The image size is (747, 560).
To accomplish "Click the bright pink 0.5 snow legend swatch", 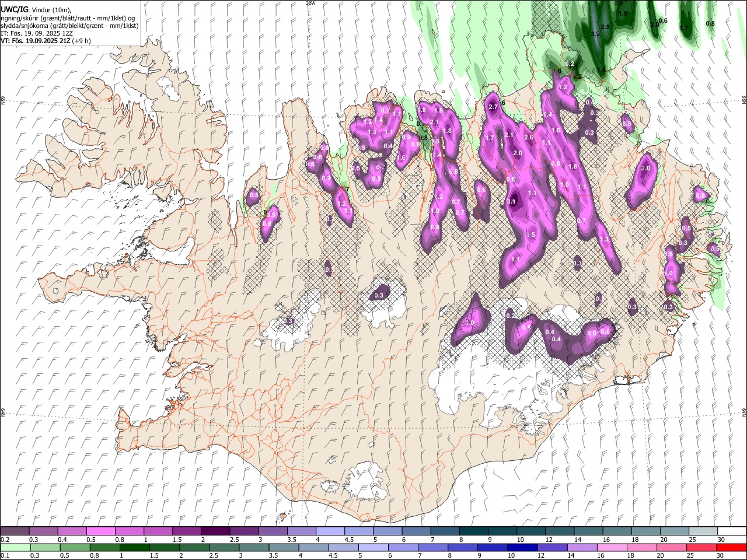I will pyautogui.click(x=101, y=531).
